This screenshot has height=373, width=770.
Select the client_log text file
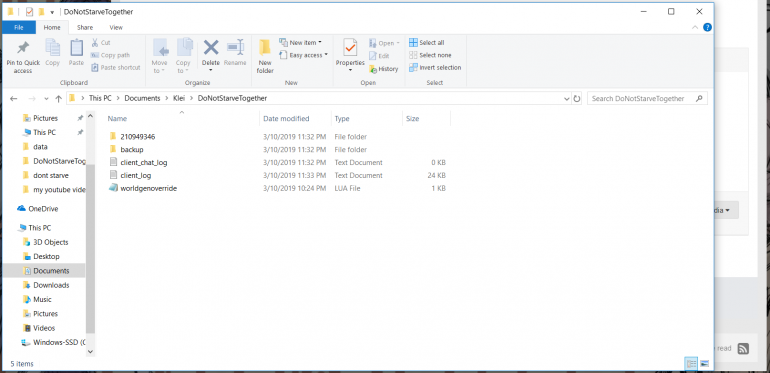pyautogui.click(x=136, y=175)
